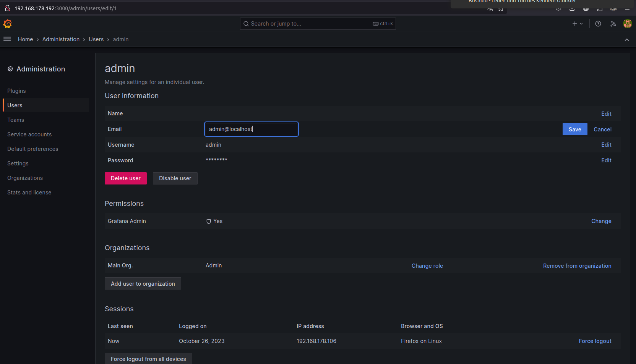Collapse the top bar with chevron
Screen dimensions: 636x364
click(x=627, y=40)
